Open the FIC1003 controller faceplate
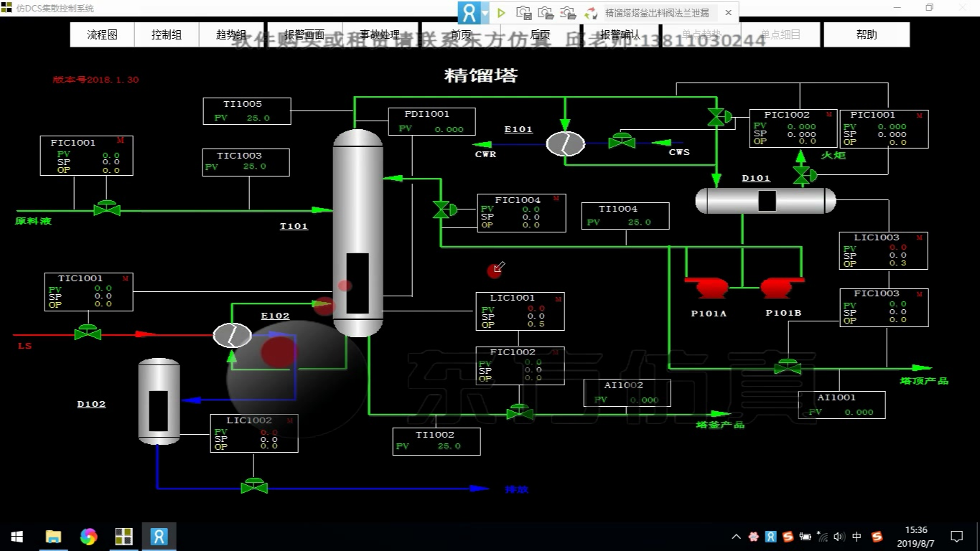This screenshot has width=980, height=551. (x=884, y=307)
